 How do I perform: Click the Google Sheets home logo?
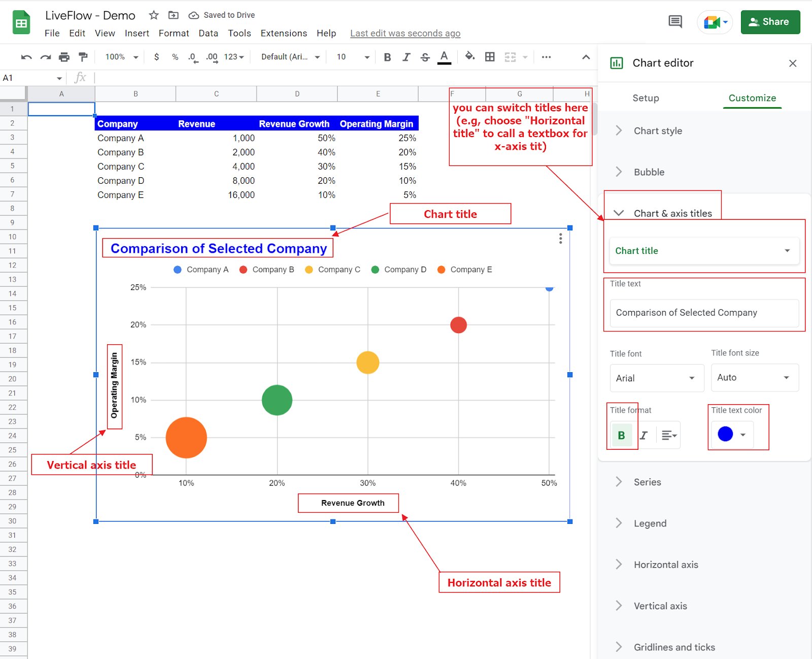coord(21,23)
